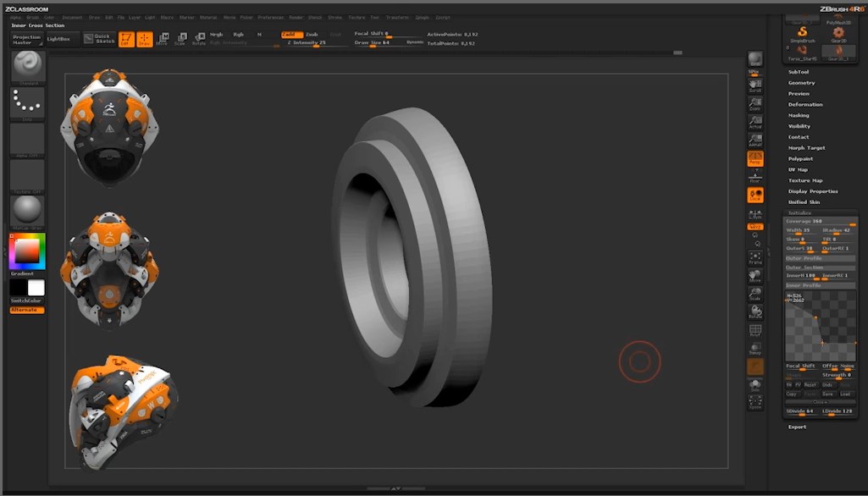The width and height of the screenshot is (868, 496).
Task: Click the Scroll canvas icon
Action: [x=755, y=85]
